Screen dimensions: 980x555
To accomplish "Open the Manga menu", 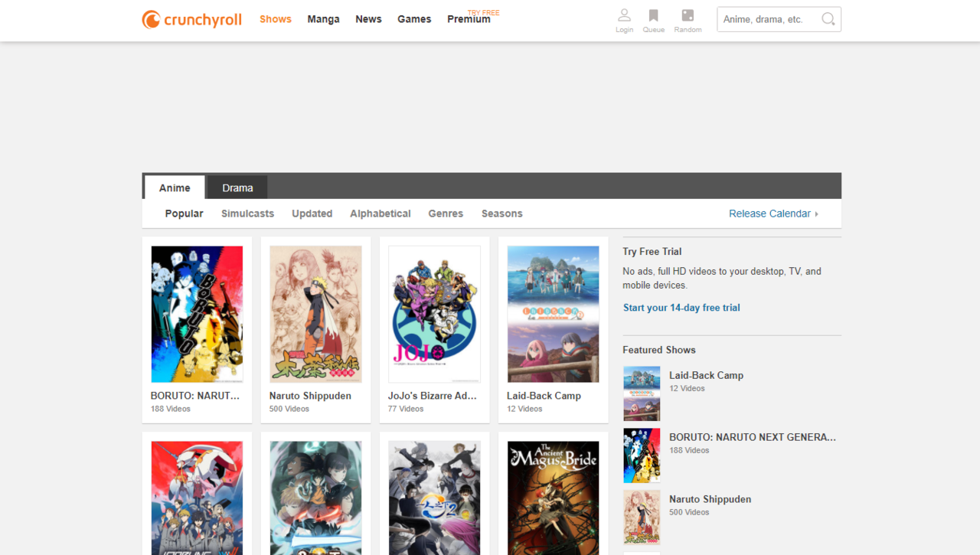I will point(323,19).
